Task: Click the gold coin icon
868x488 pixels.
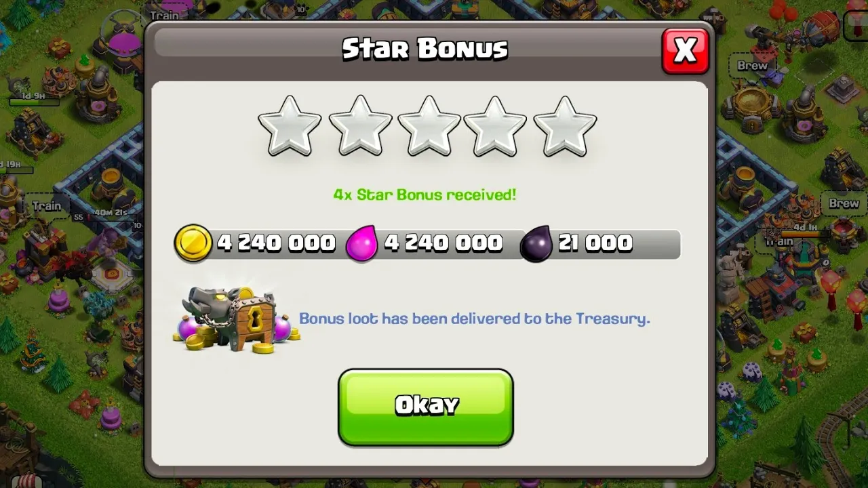Action: pyautogui.click(x=193, y=243)
